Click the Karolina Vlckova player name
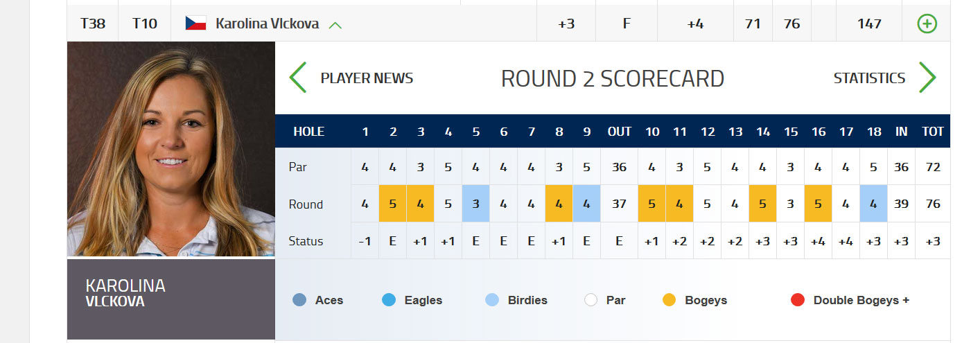 (x=268, y=24)
